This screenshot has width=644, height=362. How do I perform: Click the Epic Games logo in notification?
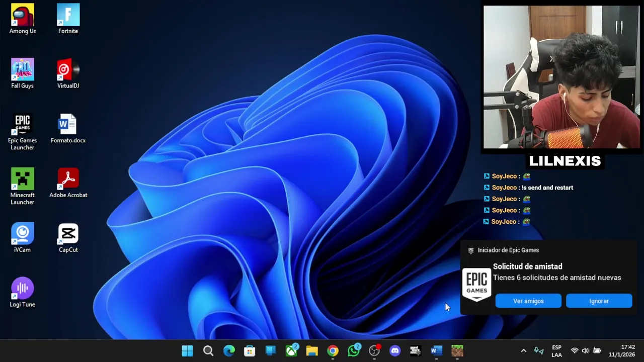[x=476, y=284]
